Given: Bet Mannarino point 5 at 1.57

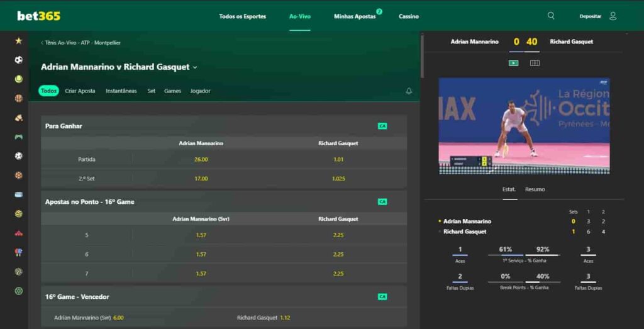Looking at the screenshot, I should click(x=201, y=235).
